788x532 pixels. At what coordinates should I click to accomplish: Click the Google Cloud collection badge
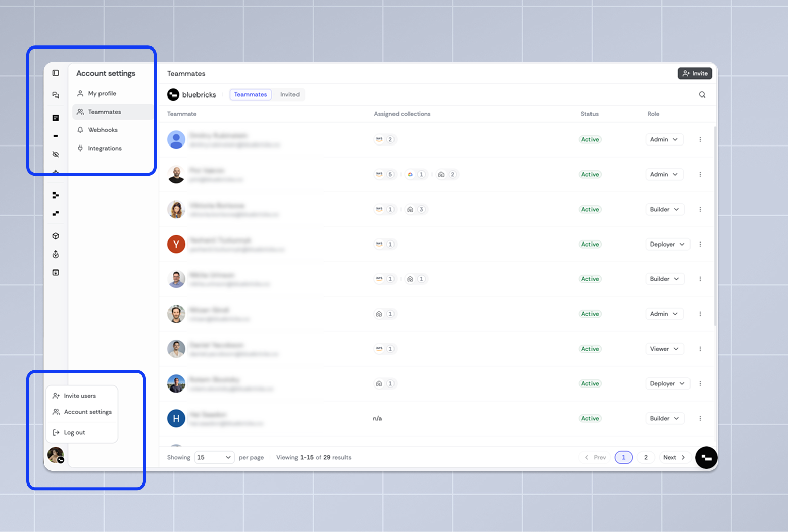[x=416, y=174]
